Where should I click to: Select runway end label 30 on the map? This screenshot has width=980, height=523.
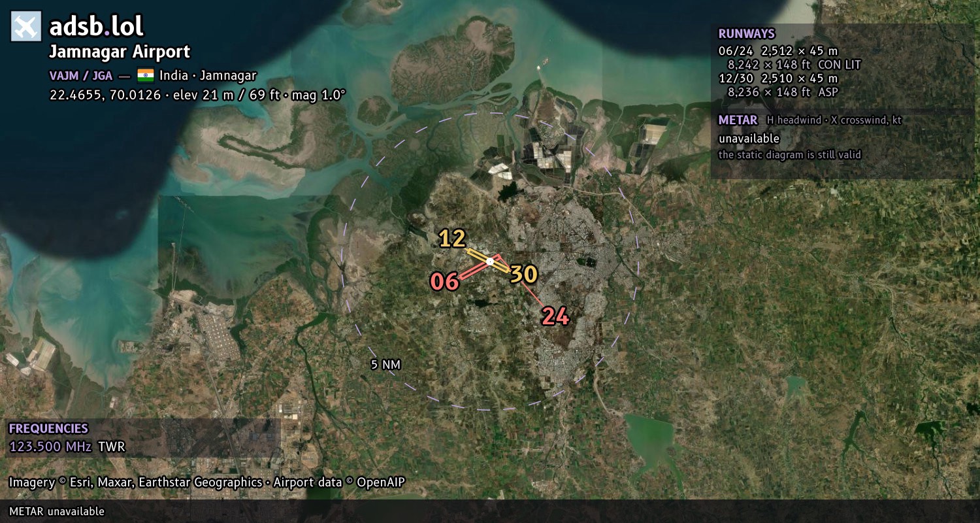click(x=523, y=275)
